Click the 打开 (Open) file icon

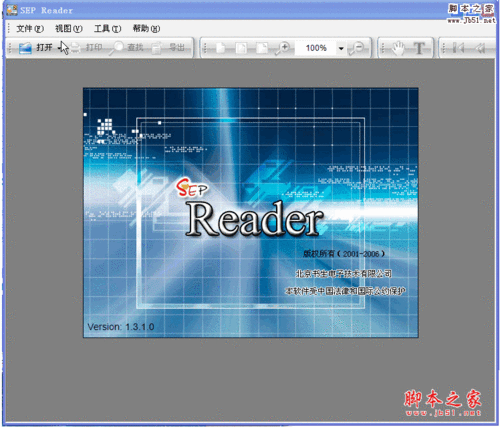(25, 48)
